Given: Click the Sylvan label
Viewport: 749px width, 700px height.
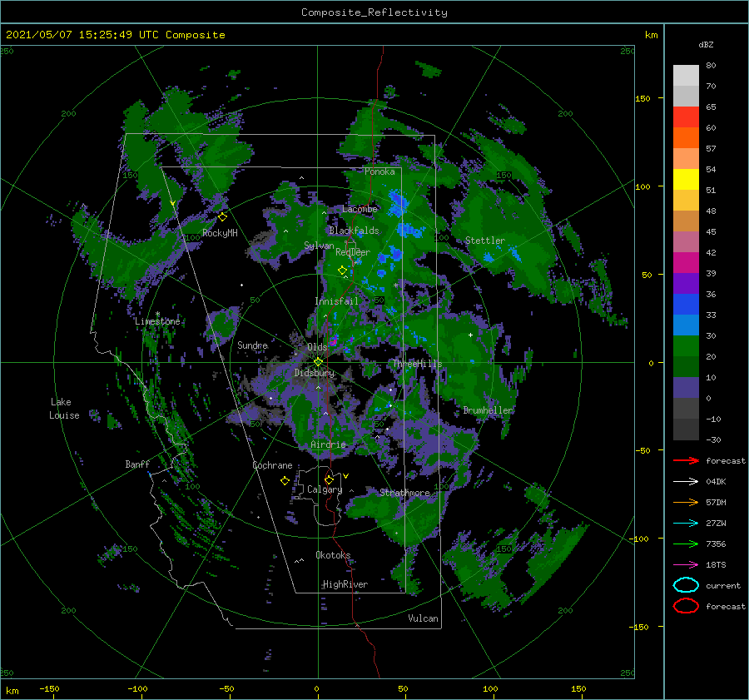Looking at the screenshot, I should click(x=319, y=246).
